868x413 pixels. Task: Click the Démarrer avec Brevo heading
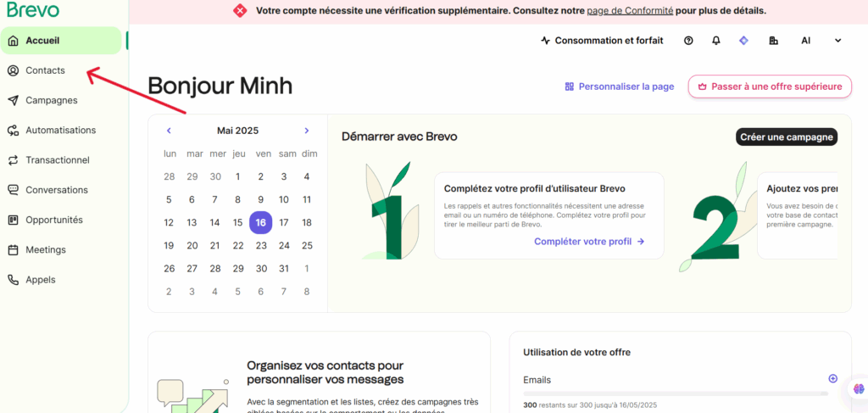[x=400, y=137]
